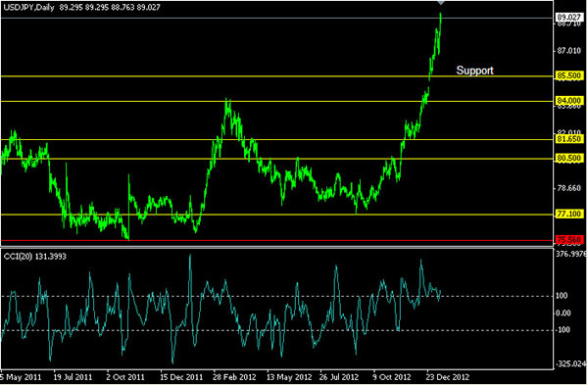Select the 81.650 price level label

pos(568,139)
